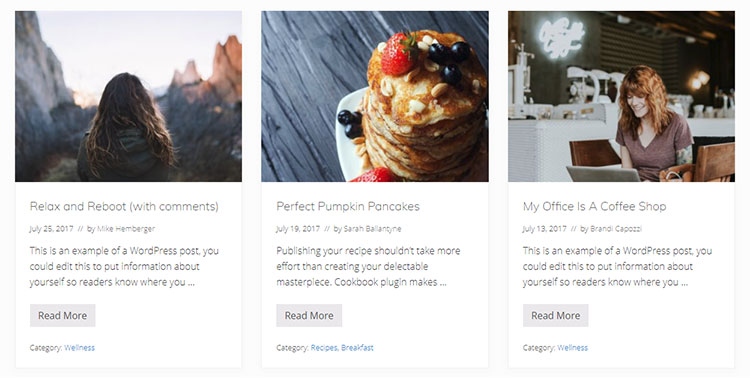Click Read More under Perfect Pumpkin Pancakes
The width and height of the screenshot is (750, 381).
(x=309, y=316)
